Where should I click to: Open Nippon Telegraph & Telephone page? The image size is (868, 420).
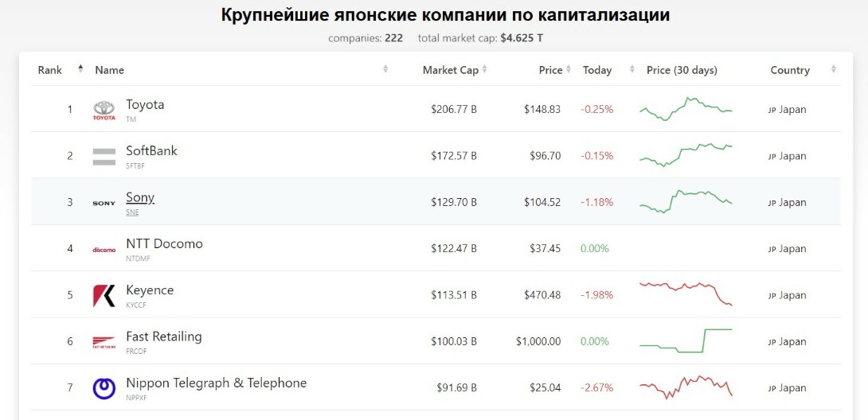(216, 383)
